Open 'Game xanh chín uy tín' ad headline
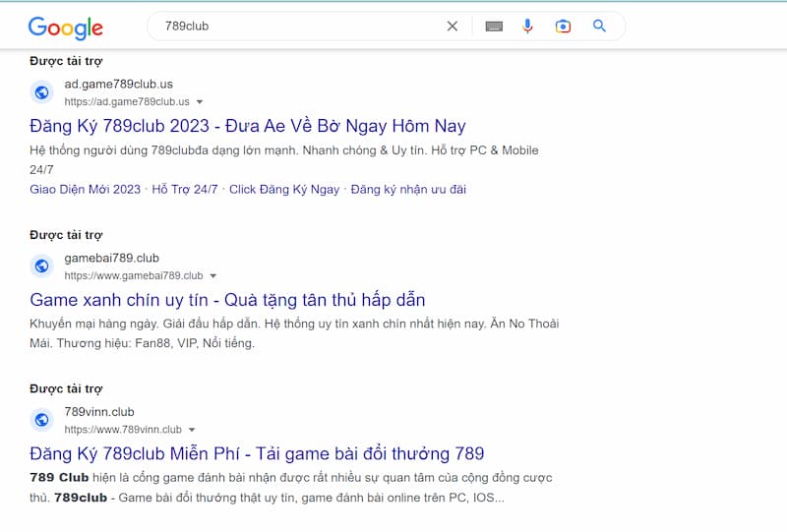The image size is (787, 532). [x=227, y=300]
